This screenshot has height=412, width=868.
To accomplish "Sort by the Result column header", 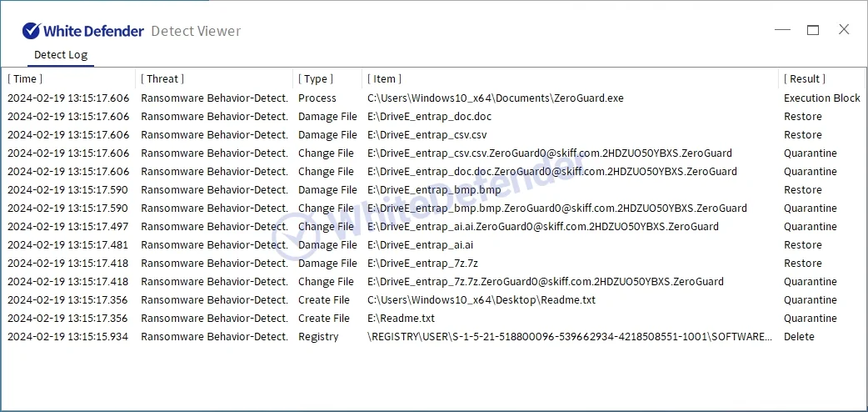I will click(805, 78).
